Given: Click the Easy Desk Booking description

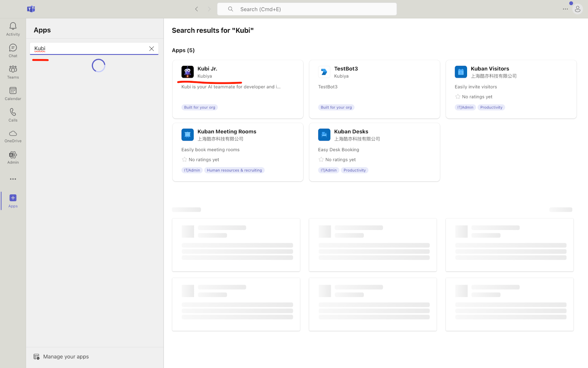Looking at the screenshot, I should (x=338, y=150).
